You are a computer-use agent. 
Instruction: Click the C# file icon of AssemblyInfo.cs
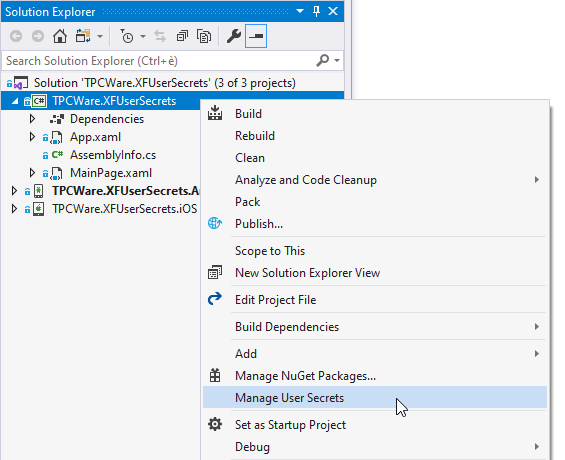(57, 155)
